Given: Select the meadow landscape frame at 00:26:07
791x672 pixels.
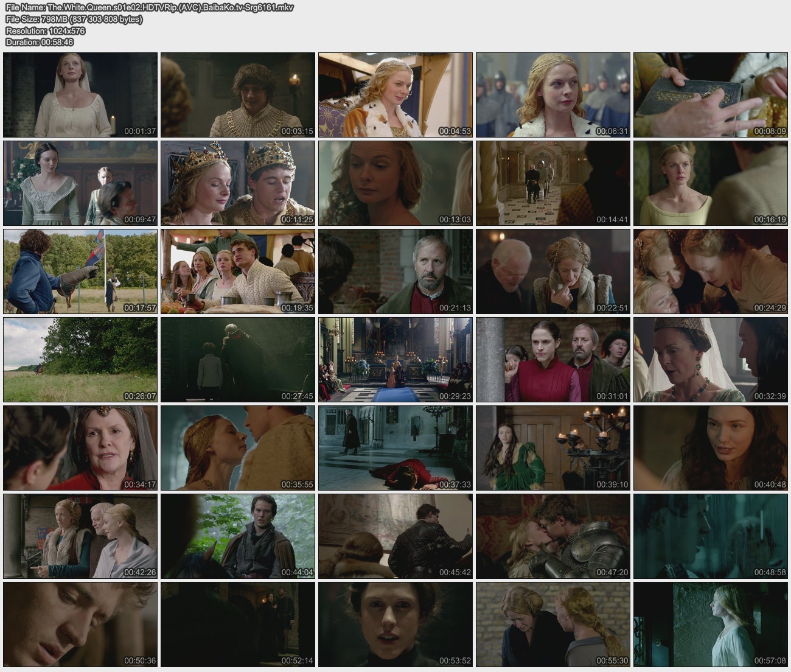Looking at the screenshot, I should (80, 360).
